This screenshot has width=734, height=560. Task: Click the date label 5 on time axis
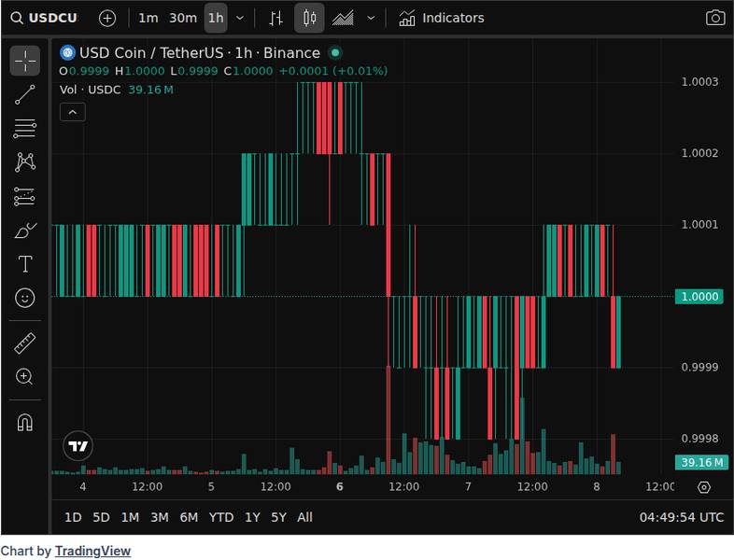[x=211, y=486]
